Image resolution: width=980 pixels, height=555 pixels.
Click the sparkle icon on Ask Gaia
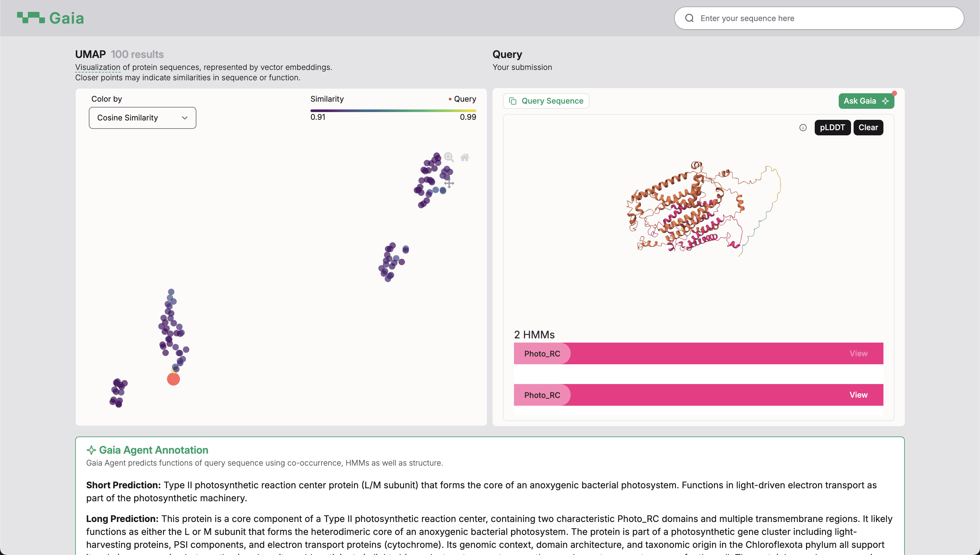tap(886, 101)
